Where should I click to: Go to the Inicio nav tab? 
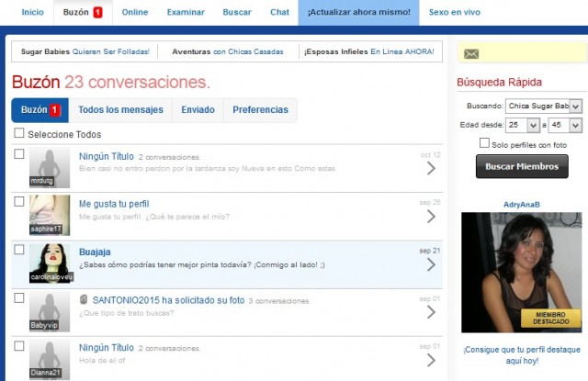[33, 12]
